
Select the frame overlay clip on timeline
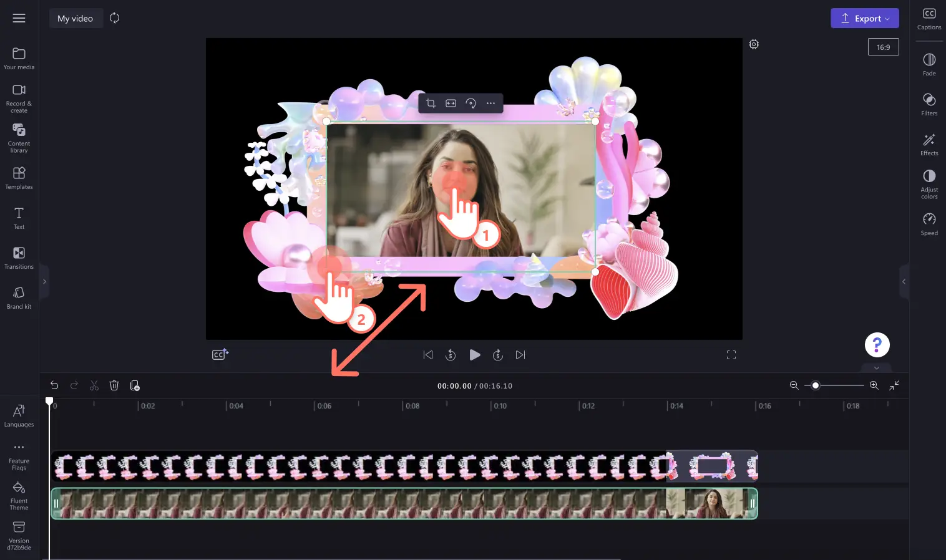404,466
